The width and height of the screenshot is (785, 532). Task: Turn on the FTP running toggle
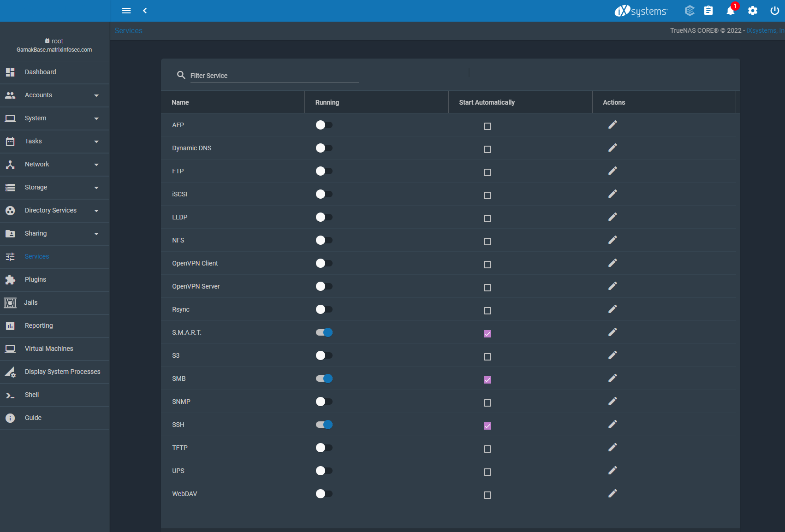[x=324, y=171]
